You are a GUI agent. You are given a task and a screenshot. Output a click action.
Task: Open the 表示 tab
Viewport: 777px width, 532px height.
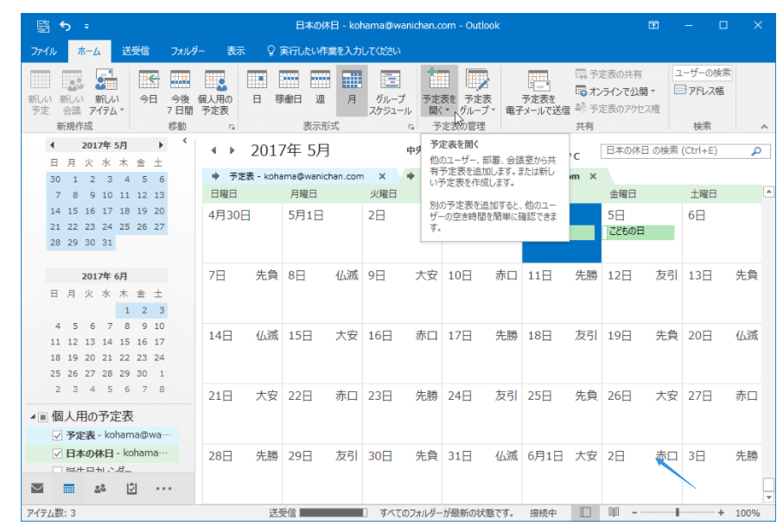tap(236, 51)
